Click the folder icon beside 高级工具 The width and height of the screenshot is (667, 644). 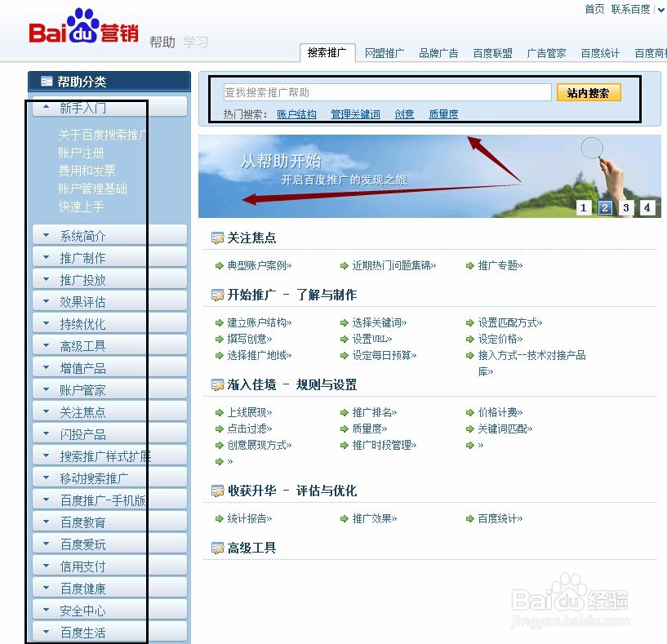click(x=216, y=547)
